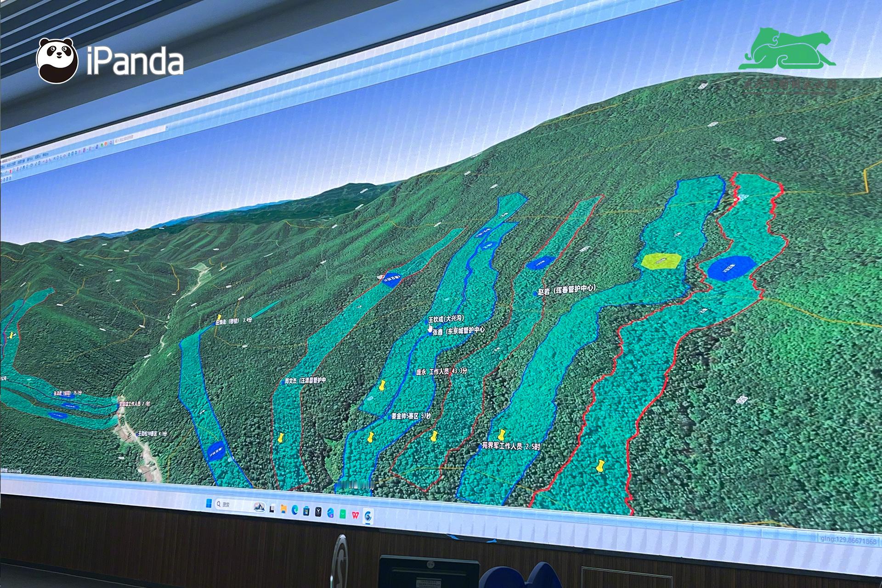
Task: Open the second Edge-style taskbar icon
Action: pos(330,513)
